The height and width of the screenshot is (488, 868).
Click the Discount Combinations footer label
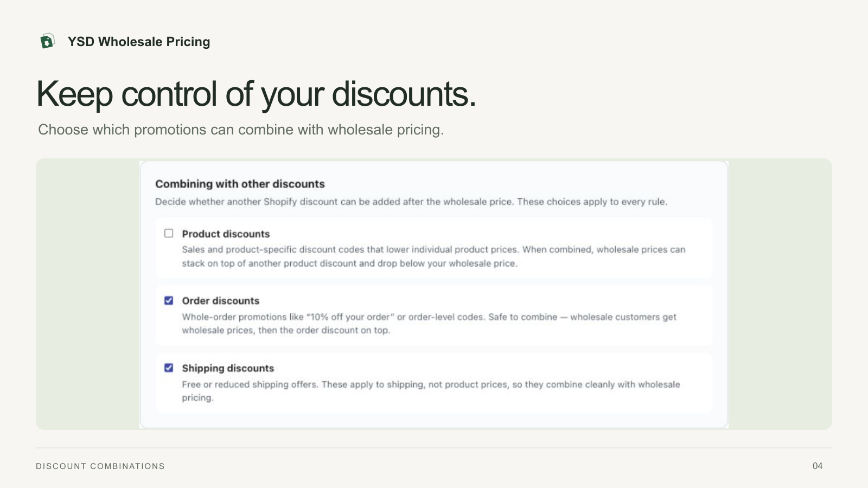point(100,466)
